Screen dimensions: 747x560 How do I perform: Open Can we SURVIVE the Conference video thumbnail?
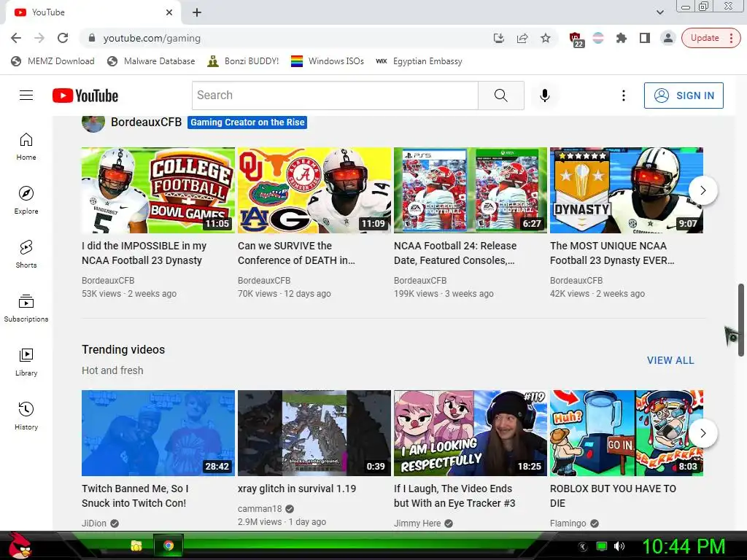(x=314, y=190)
